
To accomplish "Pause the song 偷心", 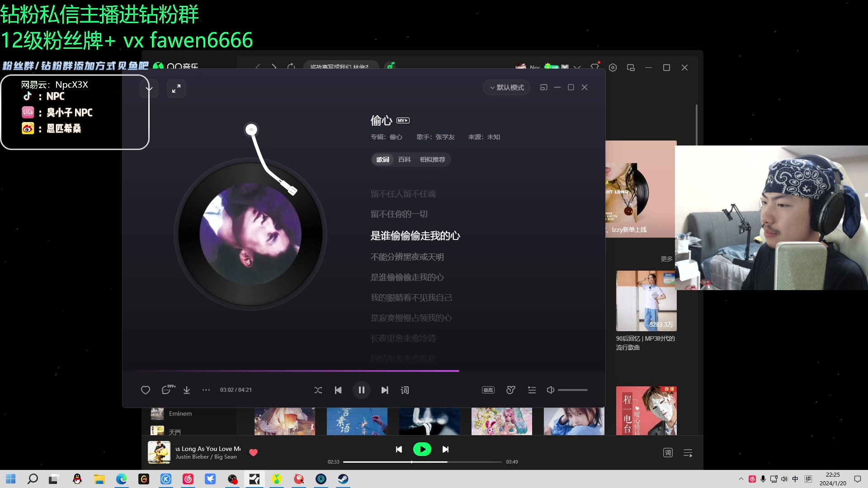I will [x=362, y=390].
